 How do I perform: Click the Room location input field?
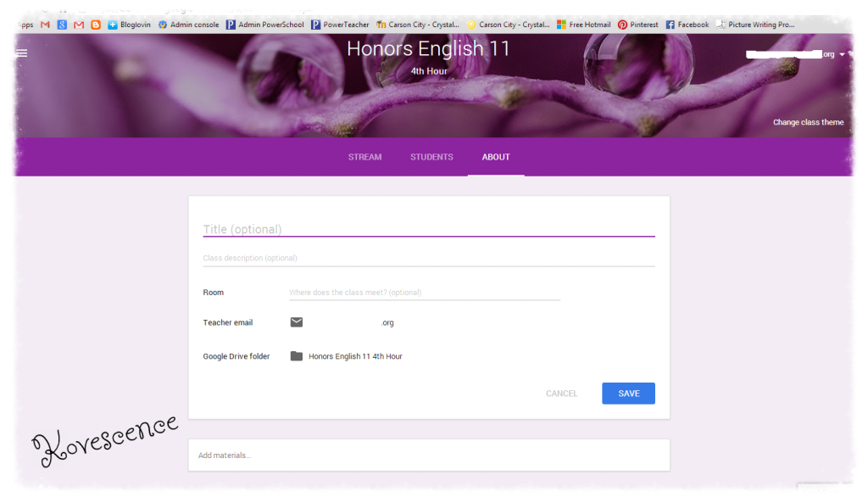pos(424,293)
